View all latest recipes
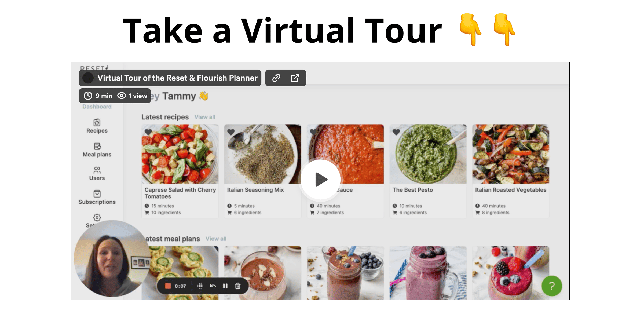The height and width of the screenshot is (329, 644). point(205,117)
